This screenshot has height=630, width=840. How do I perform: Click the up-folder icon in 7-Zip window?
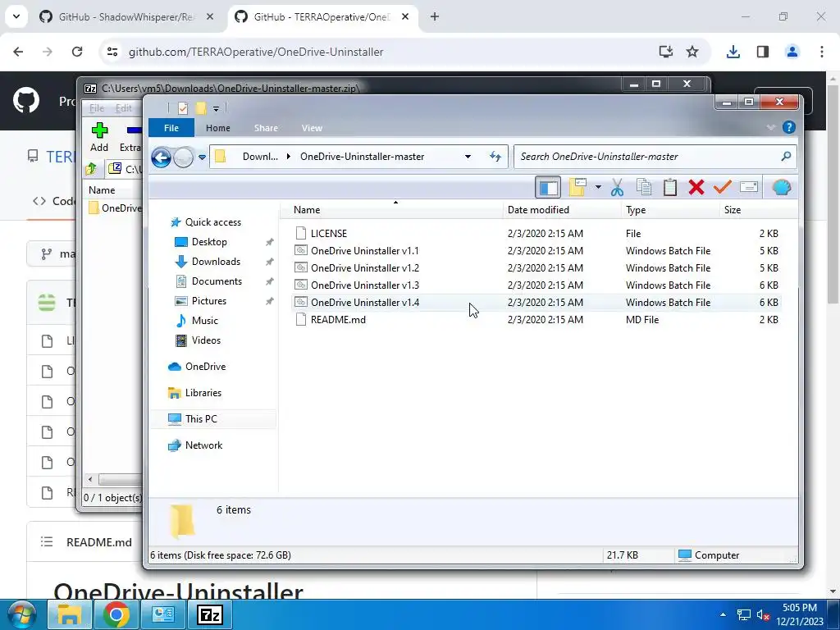tap(91, 169)
